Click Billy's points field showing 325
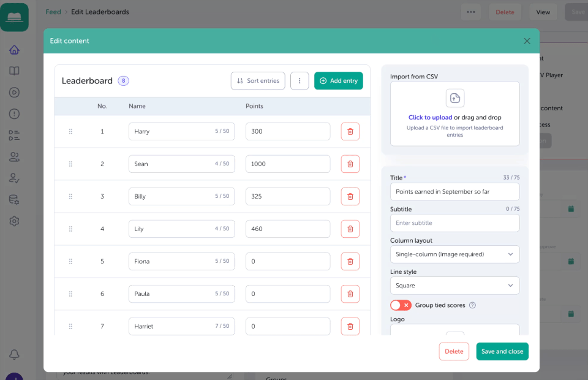 point(288,196)
